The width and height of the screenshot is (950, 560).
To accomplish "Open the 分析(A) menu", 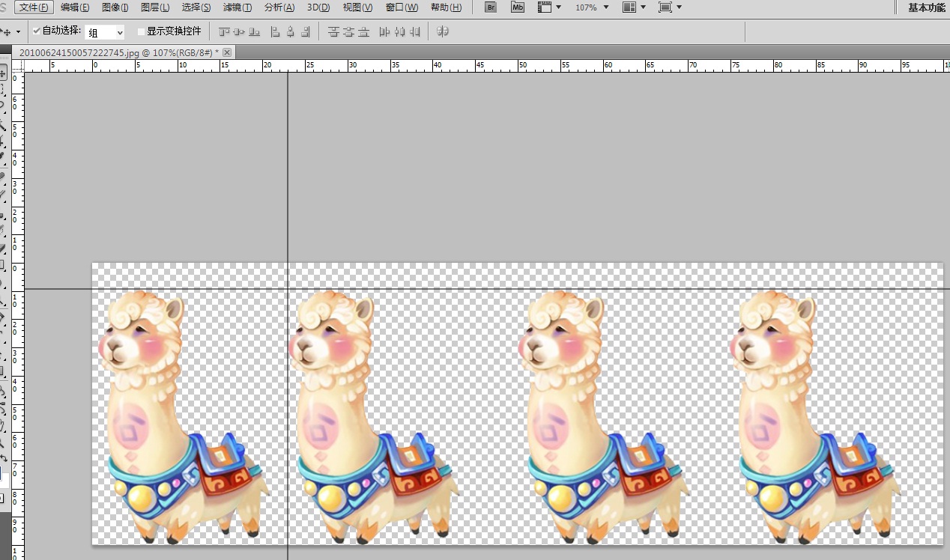I will [x=279, y=7].
